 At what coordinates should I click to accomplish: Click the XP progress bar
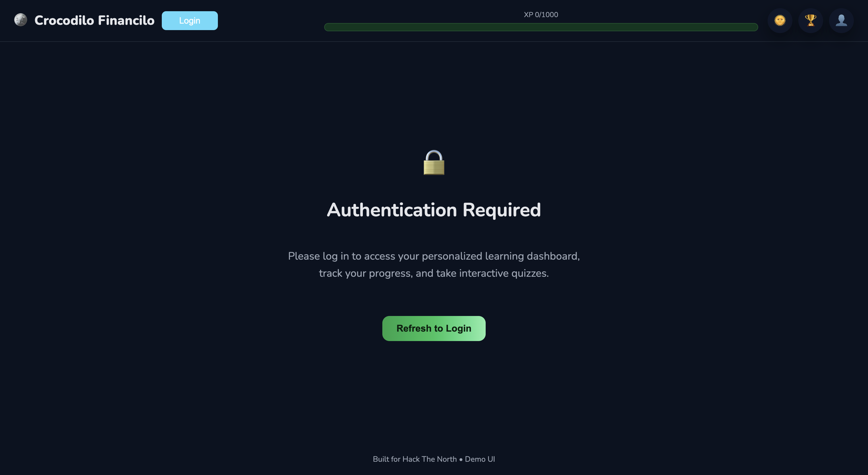[541, 27]
